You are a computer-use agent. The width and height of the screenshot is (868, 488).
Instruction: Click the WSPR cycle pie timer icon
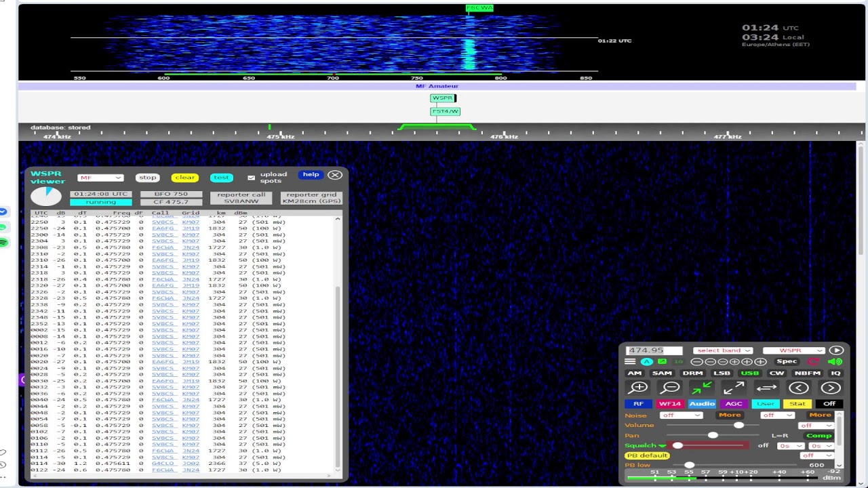tap(45, 196)
